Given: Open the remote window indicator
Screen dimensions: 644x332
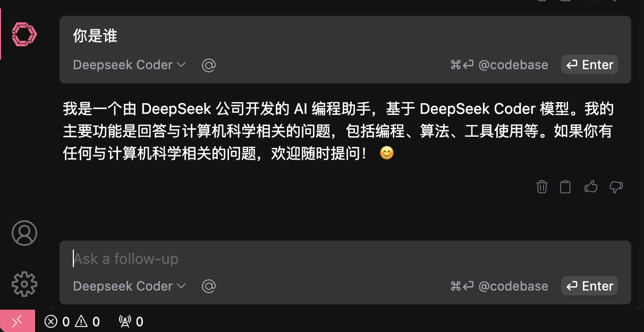Looking at the screenshot, I should tap(18, 321).
